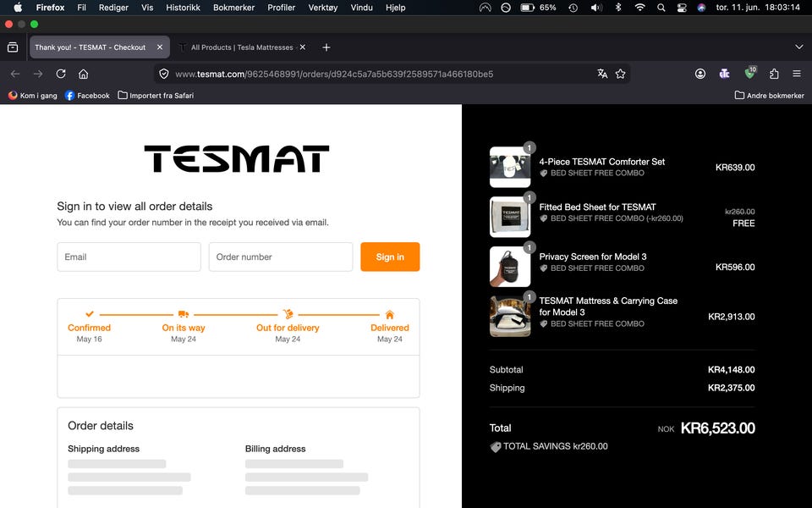Viewport: 812px width, 508px height.
Task: Click the Privacy Screen for Model 3 thumbnail
Action: 510,267
